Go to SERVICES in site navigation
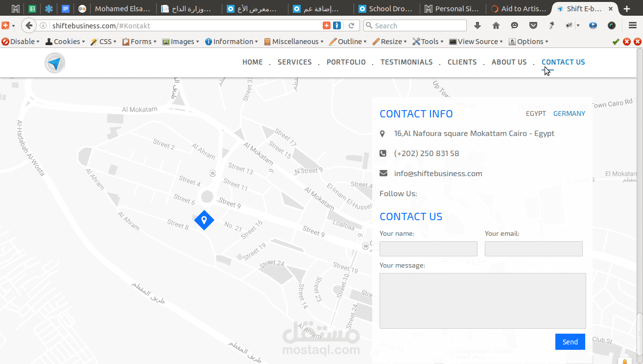Screen dimensions: 643x364 pos(295,62)
